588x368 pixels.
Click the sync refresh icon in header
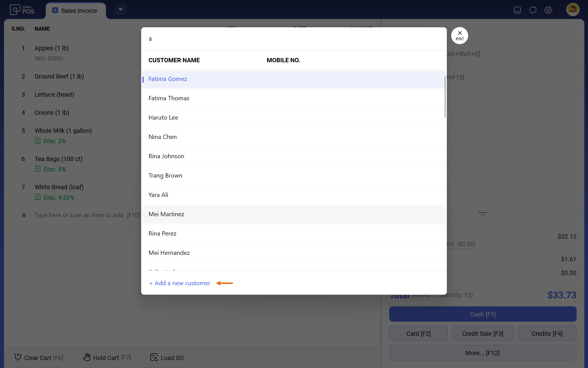(x=533, y=10)
